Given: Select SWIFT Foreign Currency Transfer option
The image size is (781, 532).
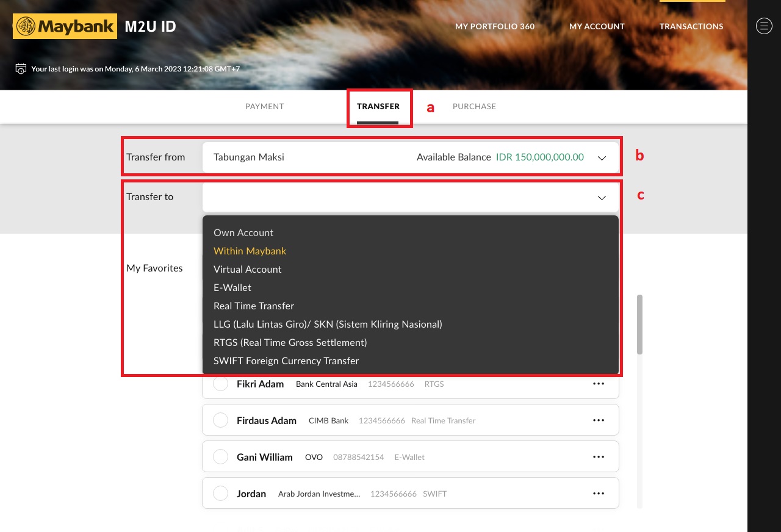Looking at the screenshot, I should (x=286, y=361).
